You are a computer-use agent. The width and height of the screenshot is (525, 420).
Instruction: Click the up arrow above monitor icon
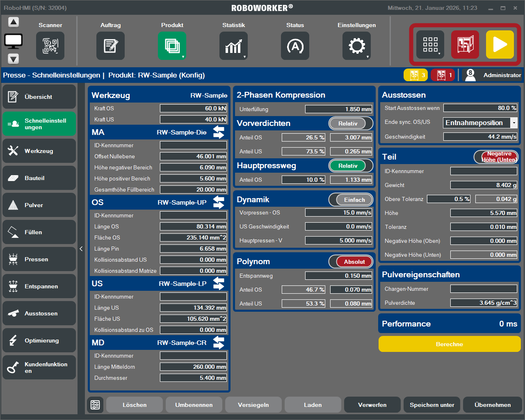pyautogui.click(x=14, y=22)
